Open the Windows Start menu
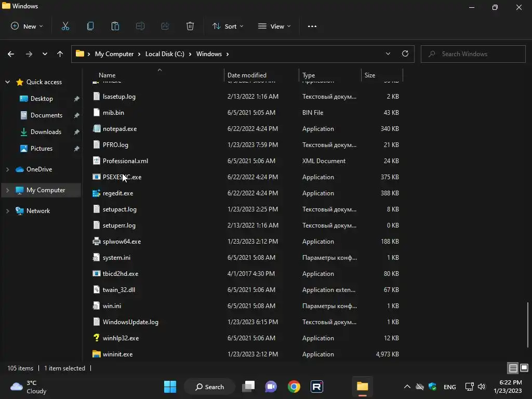The height and width of the screenshot is (399, 532). point(170,387)
